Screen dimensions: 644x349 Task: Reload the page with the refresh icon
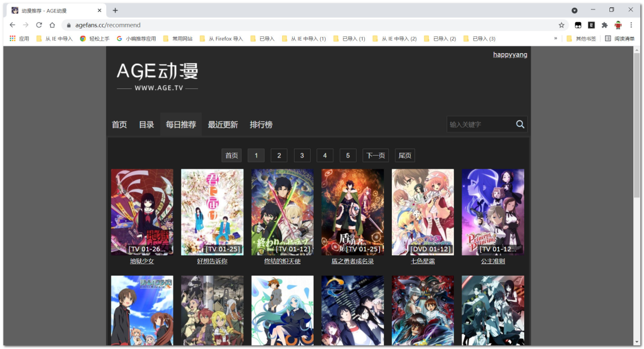39,25
